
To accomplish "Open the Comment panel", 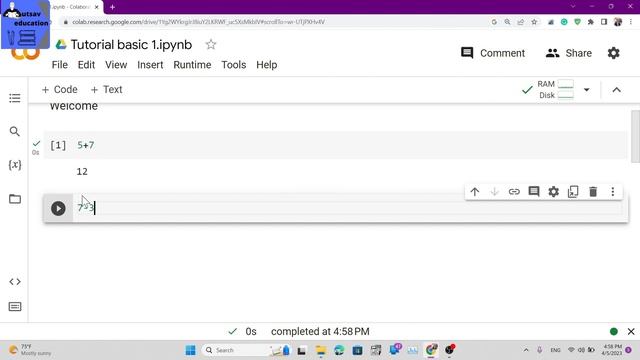I will pos(493,53).
